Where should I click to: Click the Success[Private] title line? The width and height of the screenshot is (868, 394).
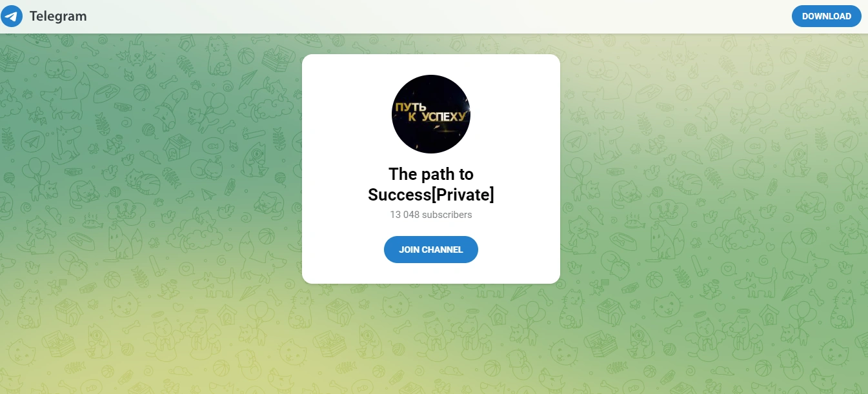tap(431, 194)
